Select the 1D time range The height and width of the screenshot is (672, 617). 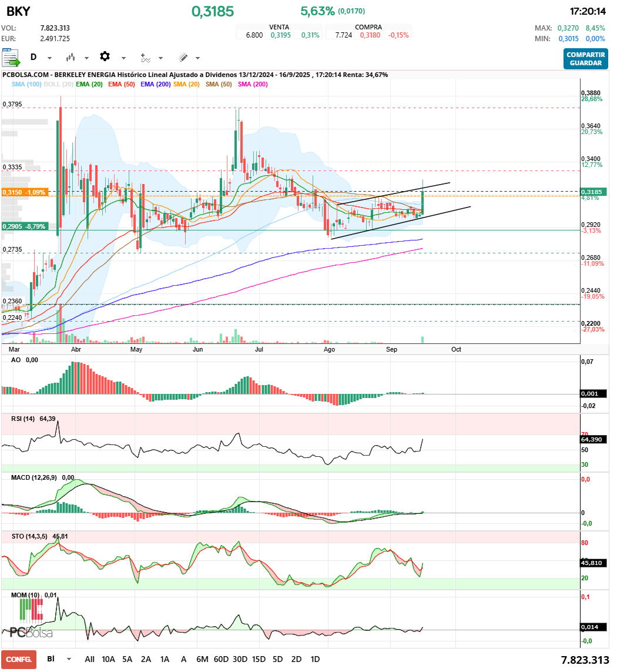point(315,659)
